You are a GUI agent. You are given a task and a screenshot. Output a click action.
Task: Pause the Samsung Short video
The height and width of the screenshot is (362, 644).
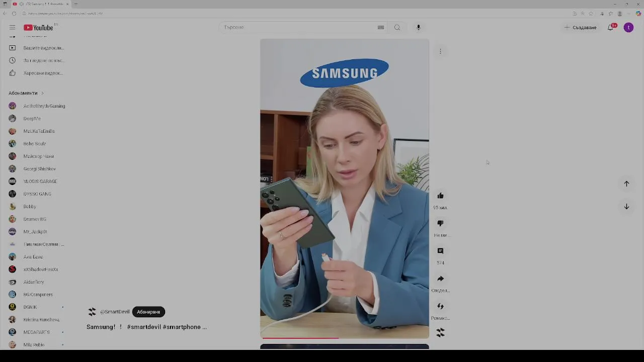click(345, 189)
